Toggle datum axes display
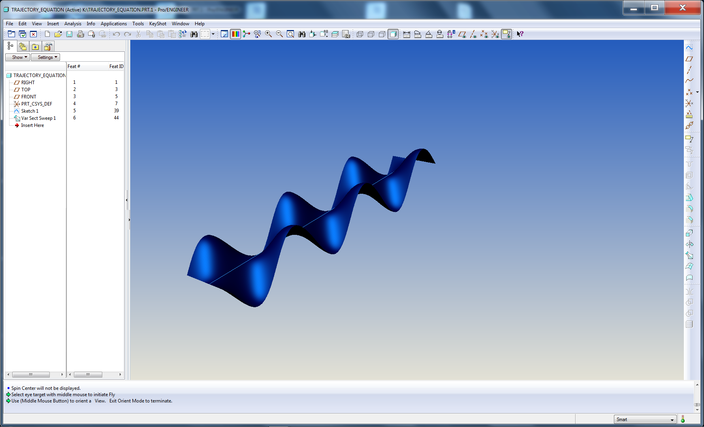This screenshot has height=427, width=704. point(473,34)
